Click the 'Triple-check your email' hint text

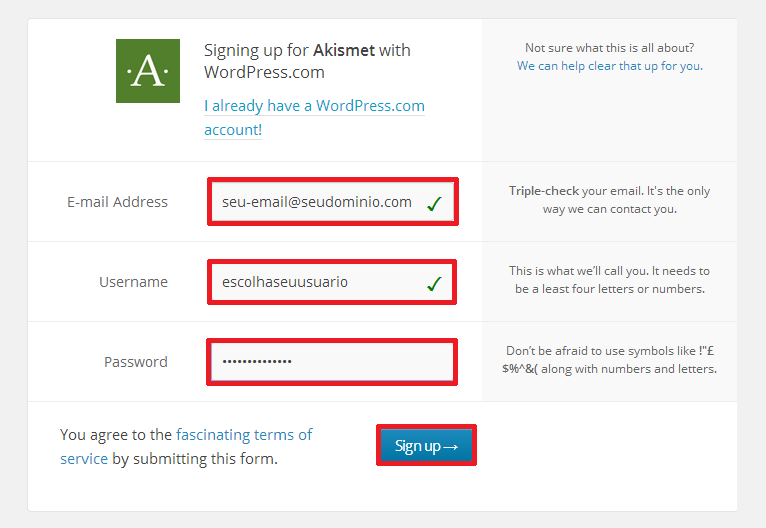[x=610, y=200]
